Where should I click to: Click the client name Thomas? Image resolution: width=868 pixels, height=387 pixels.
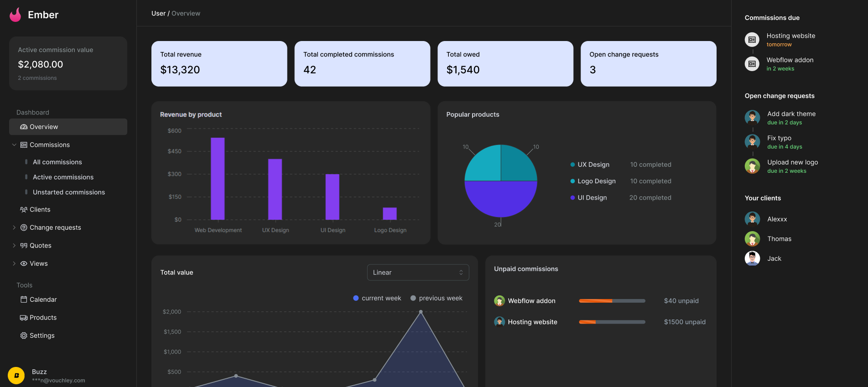779,239
